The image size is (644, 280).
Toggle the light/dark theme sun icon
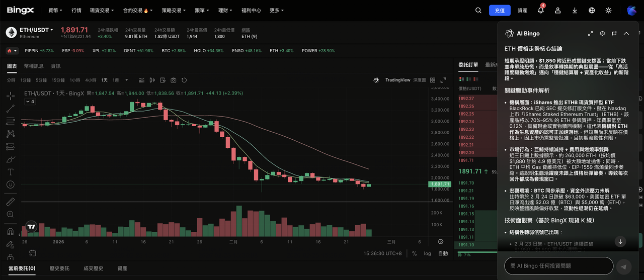coord(608,10)
